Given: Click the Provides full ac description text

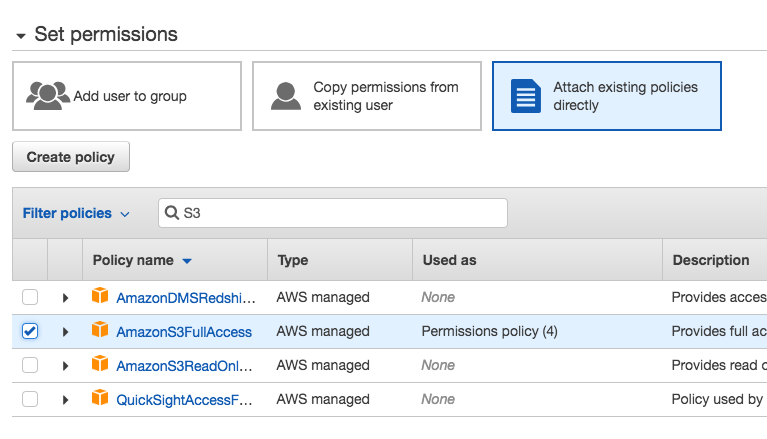Looking at the screenshot, I should 719,331.
